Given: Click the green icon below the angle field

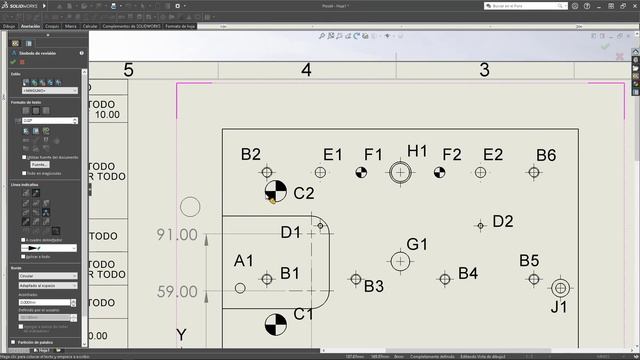Looking at the screenshot, I should pyautogui.click(x=46, y=131).
